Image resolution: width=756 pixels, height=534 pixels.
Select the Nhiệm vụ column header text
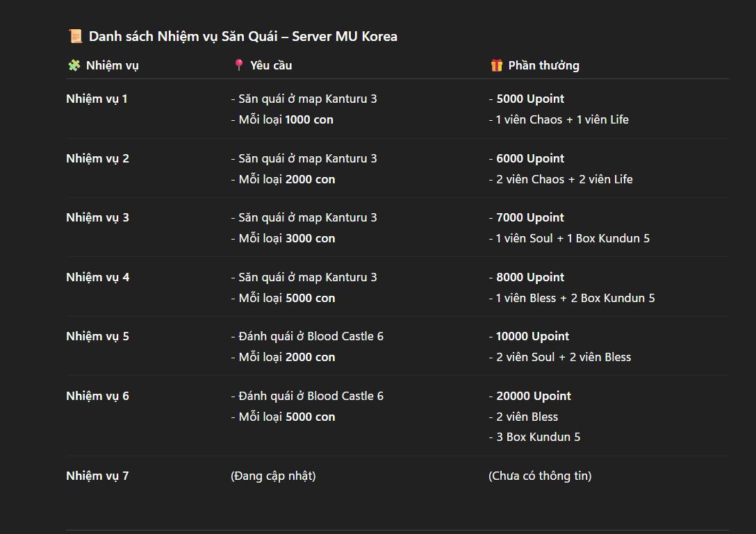(x=112, y=65)
